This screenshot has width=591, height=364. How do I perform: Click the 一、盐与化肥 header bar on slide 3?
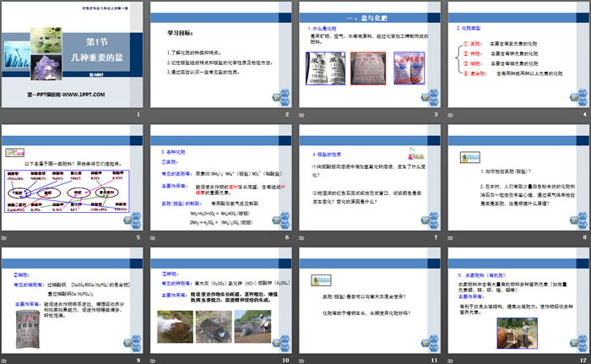click(x=368, y=18)
